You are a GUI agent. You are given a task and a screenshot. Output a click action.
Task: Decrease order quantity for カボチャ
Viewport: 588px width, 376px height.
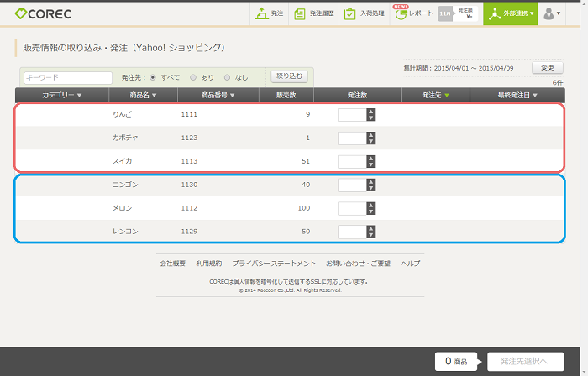coord(371,141)
